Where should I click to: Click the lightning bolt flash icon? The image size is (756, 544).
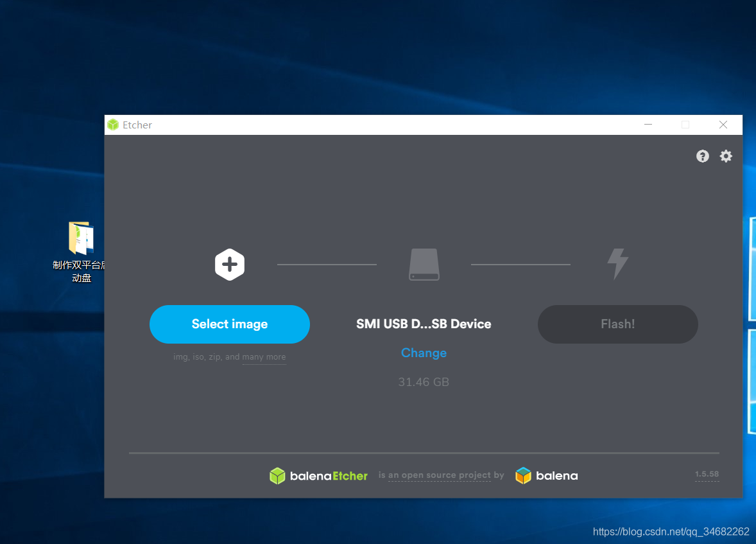coord(617,264)
